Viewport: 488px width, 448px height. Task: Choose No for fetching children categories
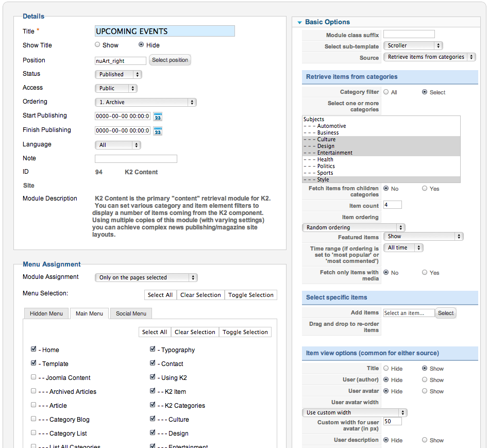[386, 188]
